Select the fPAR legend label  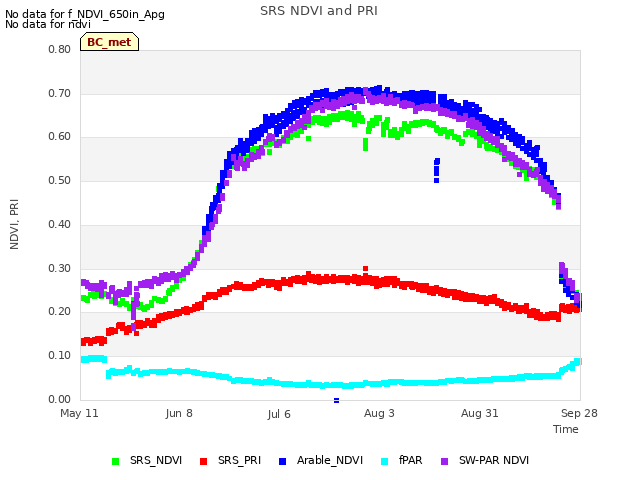(410, 460)
